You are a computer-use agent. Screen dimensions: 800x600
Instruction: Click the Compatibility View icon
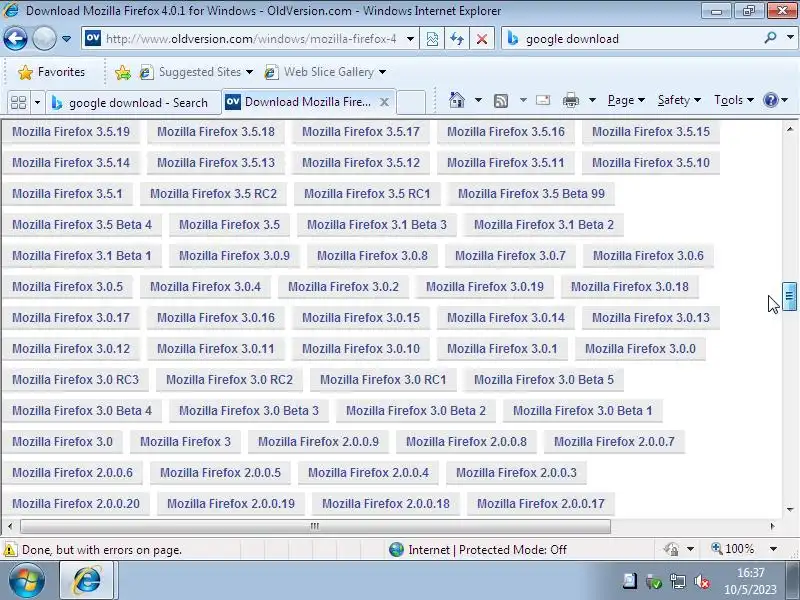432,39
